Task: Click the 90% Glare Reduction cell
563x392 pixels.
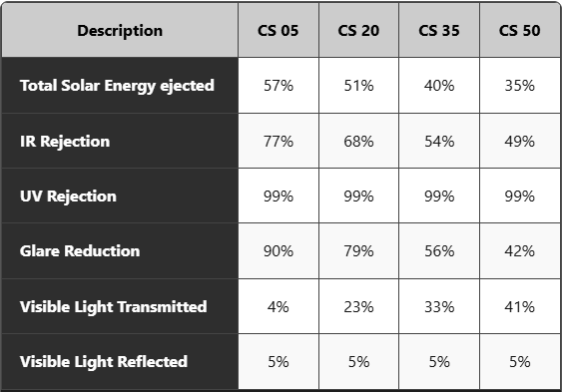Action: coord(279,251)
